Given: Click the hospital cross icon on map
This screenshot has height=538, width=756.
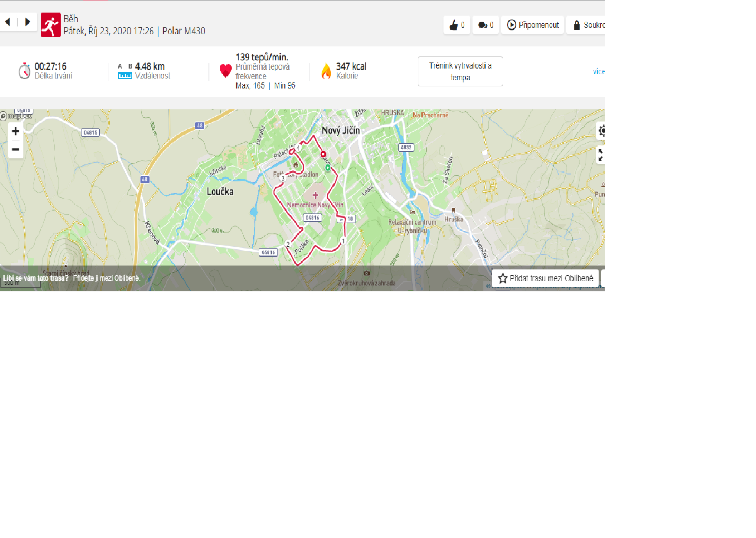Looking at the screenshot, I should [316, 195].
